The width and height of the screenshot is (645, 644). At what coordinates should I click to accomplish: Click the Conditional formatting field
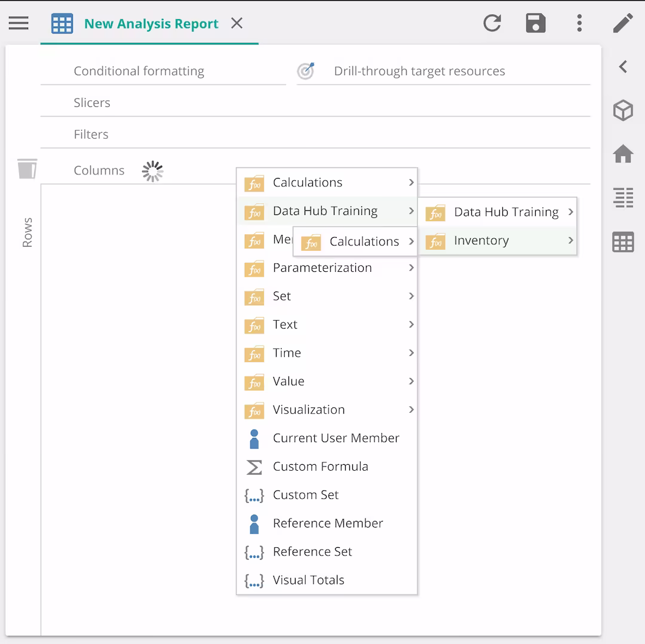point(139,71)
